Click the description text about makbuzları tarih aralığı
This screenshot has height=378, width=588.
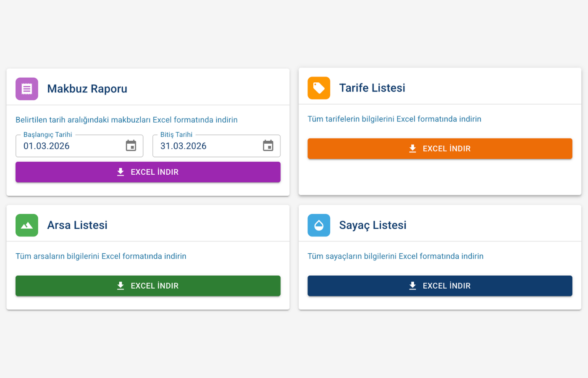point(126,120)
